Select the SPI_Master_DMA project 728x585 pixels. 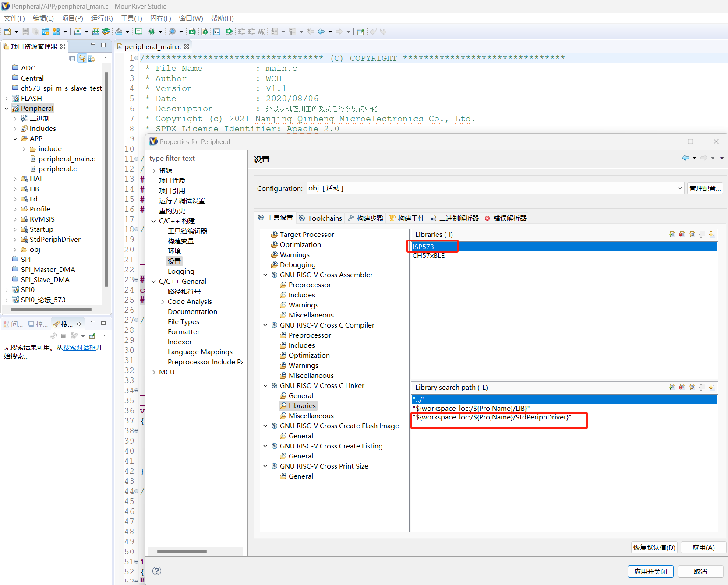pos(48,270)
